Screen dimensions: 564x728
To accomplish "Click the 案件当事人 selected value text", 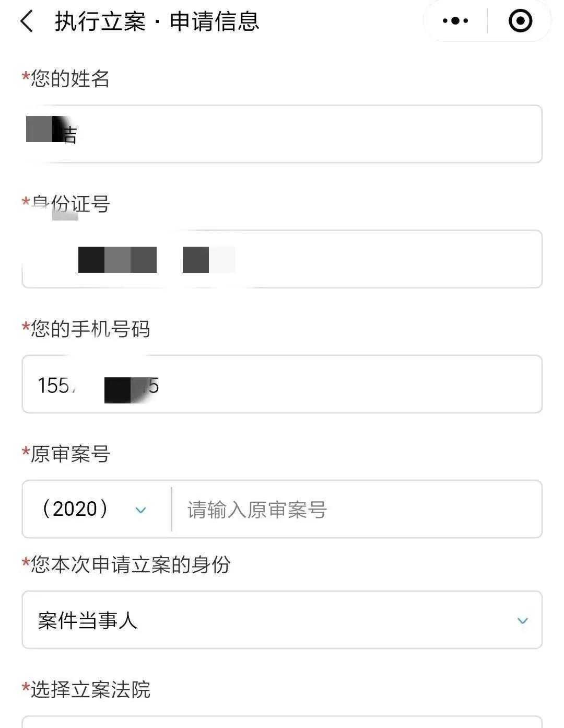I will [x=87, y=620].
